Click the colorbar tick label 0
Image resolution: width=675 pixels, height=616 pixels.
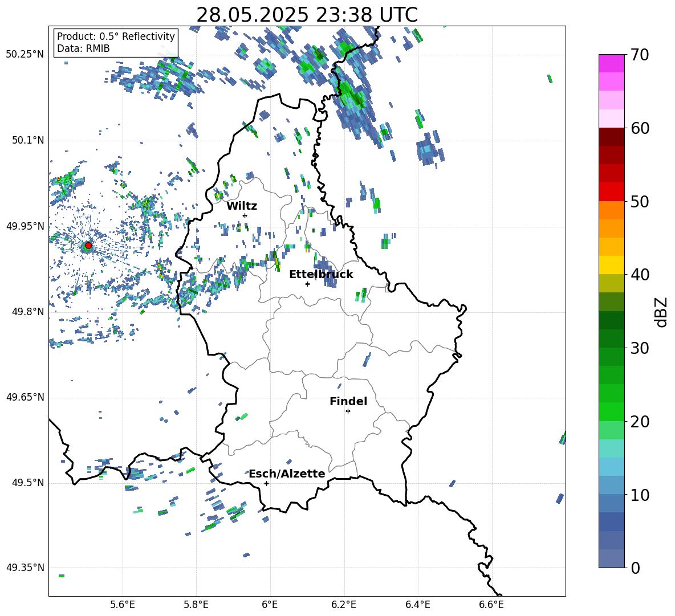[x=635, y=568]
